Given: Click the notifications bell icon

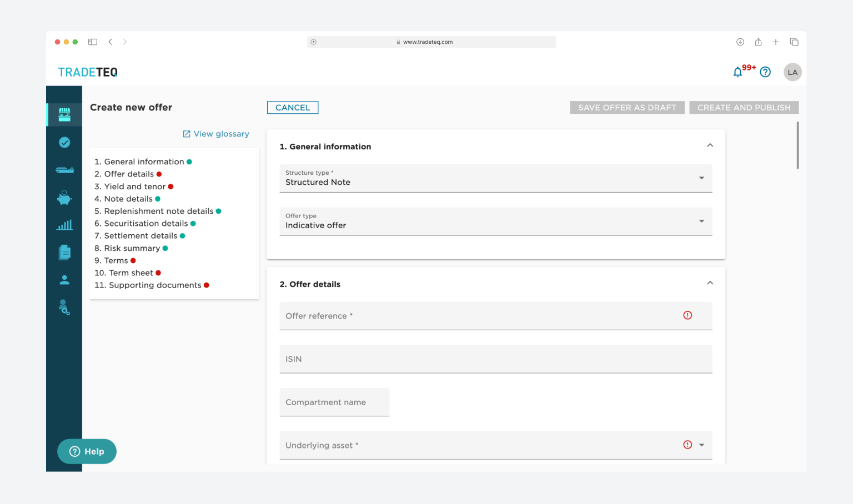Looking at the screenshot, I should click(x=737, y=72).
